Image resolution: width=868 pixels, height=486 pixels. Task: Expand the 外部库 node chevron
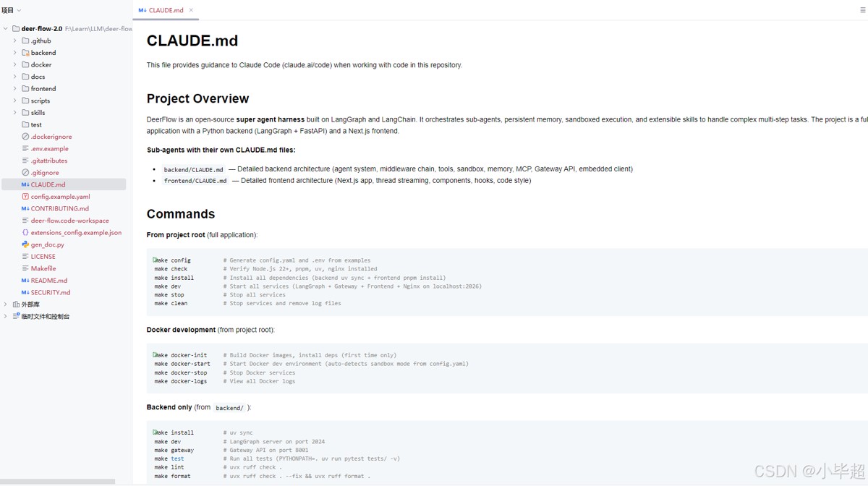pos(6,304)
